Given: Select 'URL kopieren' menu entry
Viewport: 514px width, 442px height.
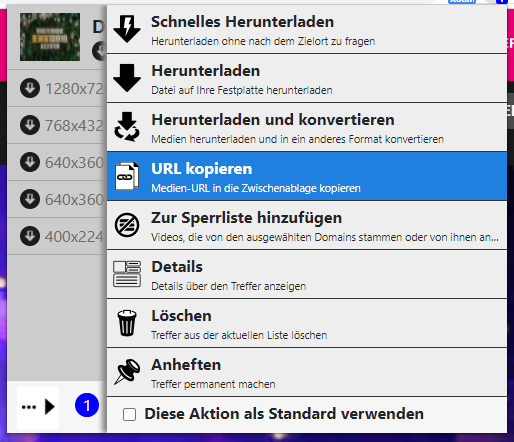Looking at the screenshot, I should point(307,176).
